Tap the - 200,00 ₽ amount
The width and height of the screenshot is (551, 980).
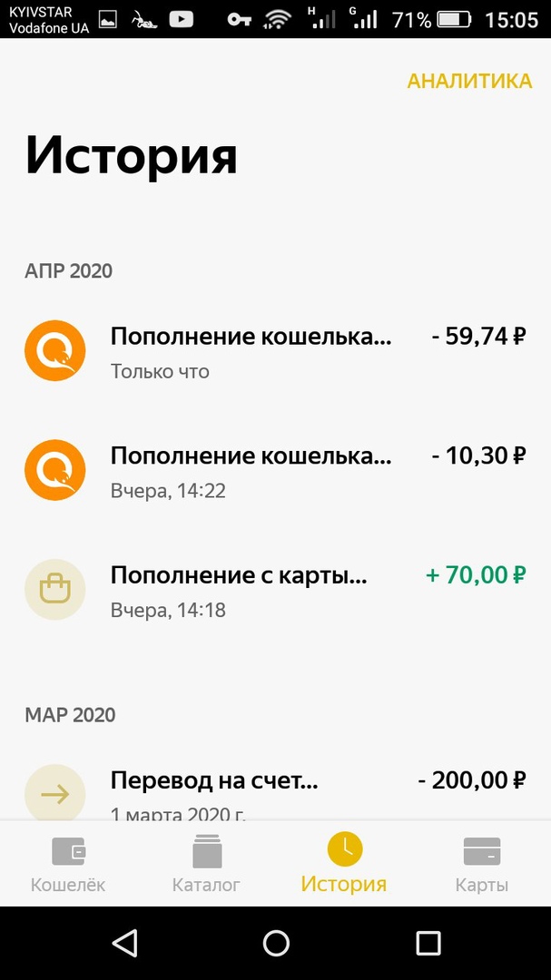pos(472,780)
